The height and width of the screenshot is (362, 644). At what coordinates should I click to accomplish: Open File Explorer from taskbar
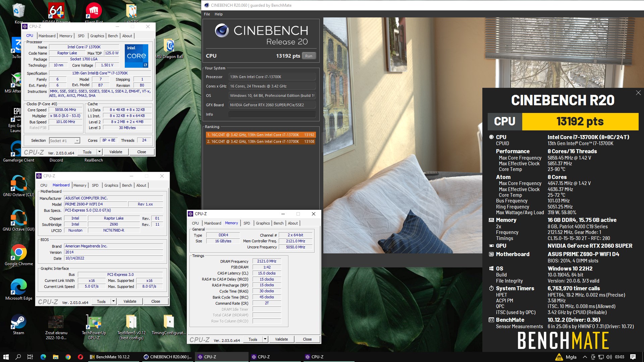pyautogui.click(x=56, y=357)
